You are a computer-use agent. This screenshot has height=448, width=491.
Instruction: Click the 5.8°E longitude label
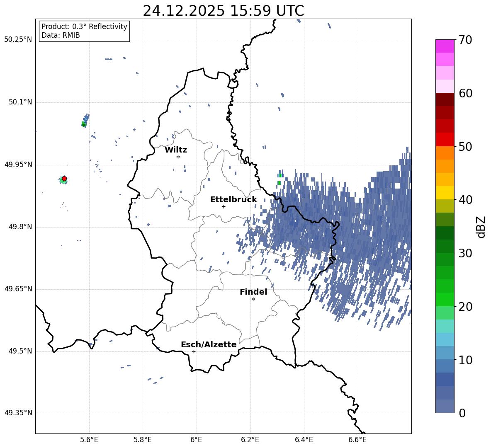point(143,440)
